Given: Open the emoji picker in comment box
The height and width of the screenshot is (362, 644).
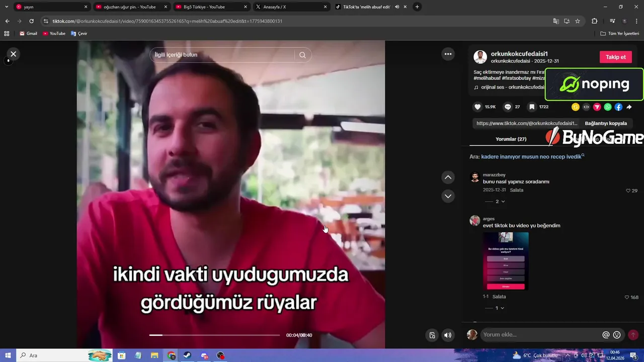Looking at the screenshot, I should click(617, 335).
